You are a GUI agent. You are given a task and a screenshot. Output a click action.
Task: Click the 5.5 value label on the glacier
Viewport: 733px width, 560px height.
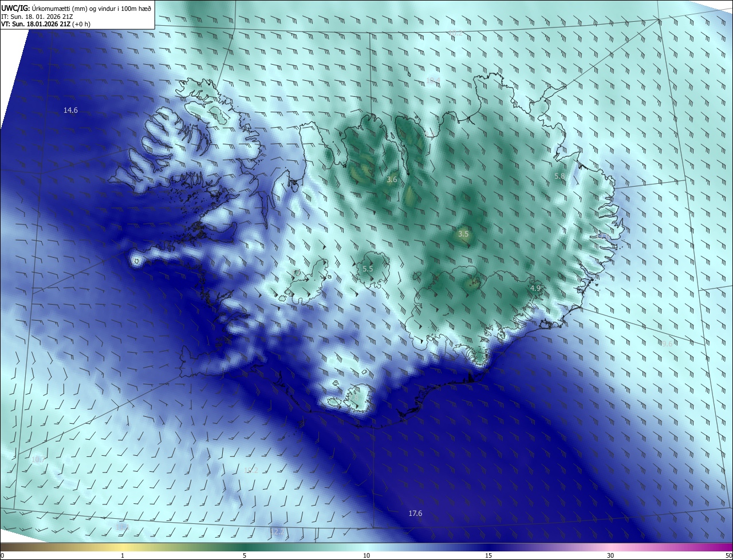pyautogui.click(x=368, y=269)
